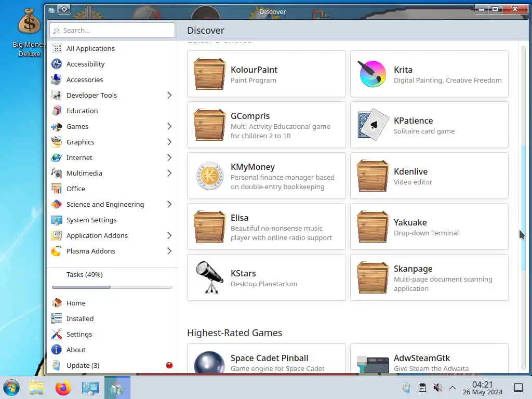Open the Games category label
This screenshot has width=532, height=399.
[x=77, y=127]
